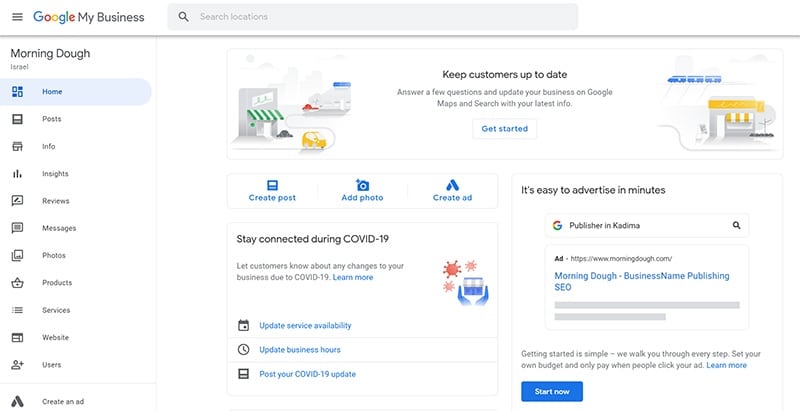Open the Photos section label
The image size is (800, 411).
click(x=54, y=255)
